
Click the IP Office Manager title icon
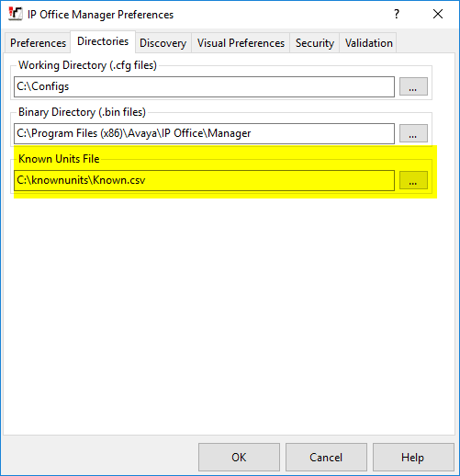click(16, 14)
